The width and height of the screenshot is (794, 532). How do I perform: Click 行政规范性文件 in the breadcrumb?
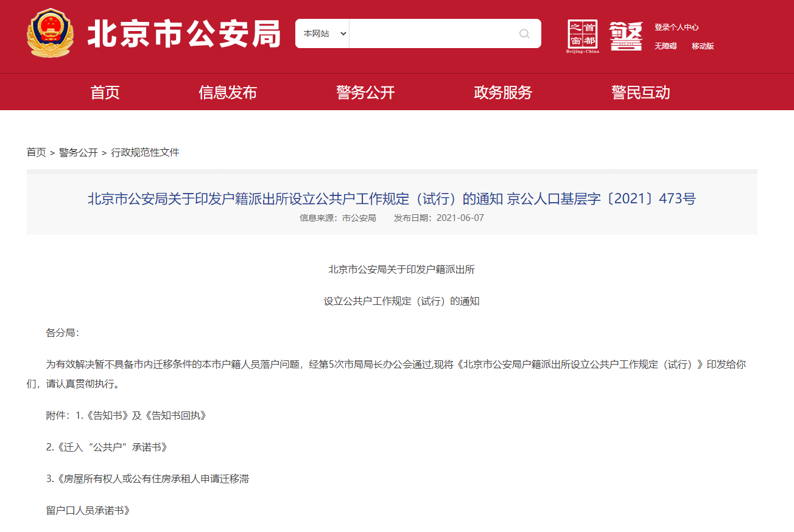click(x=145, y=152)
